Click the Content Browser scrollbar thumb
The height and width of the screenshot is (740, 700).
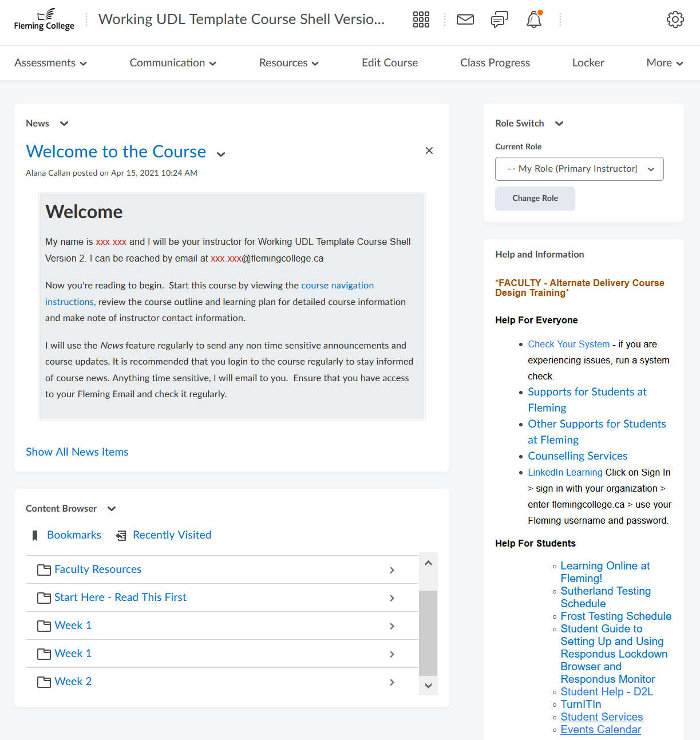click(428, 633)
